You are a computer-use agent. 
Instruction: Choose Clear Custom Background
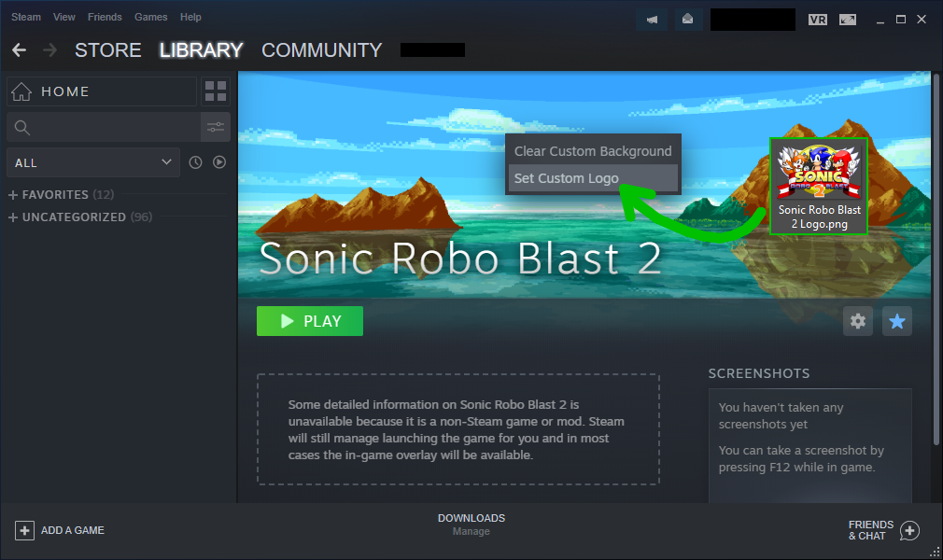tap(593, 151)
